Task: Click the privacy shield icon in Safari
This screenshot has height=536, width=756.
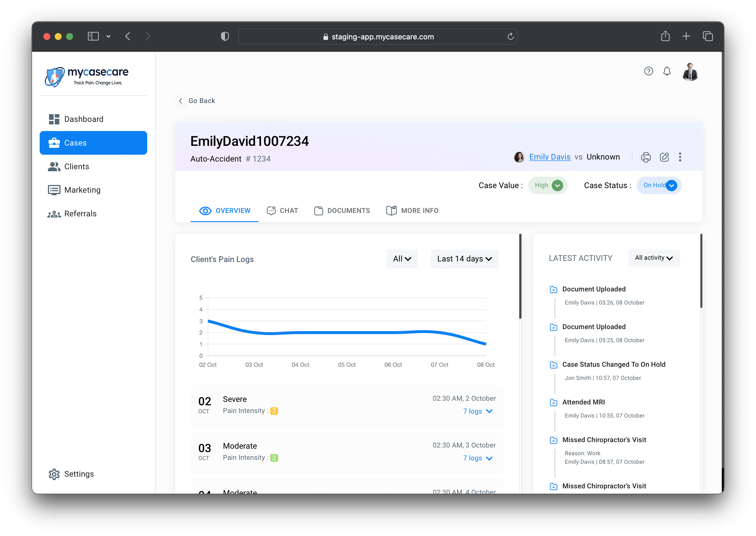Action: coord(225,36)
